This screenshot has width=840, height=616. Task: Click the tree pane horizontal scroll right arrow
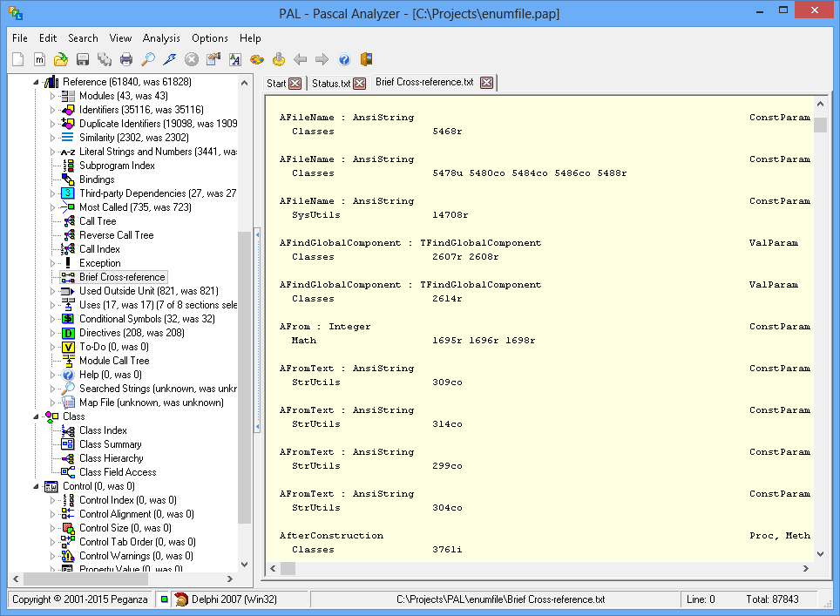[x=230, y=579]
